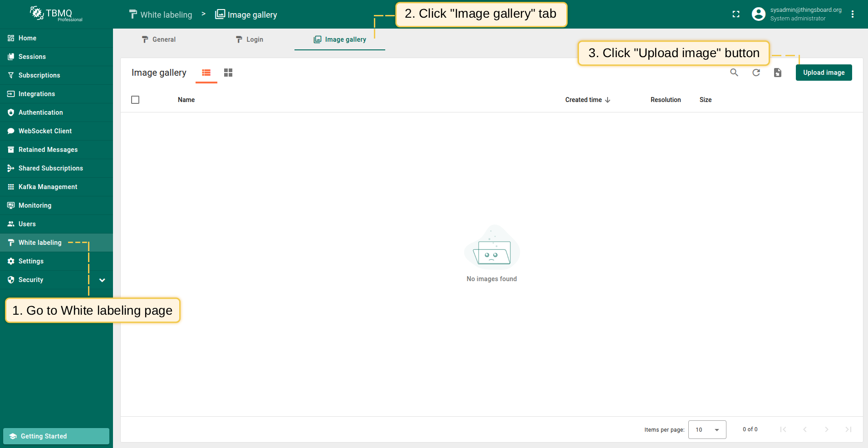Click White labeling in the breadcrumb

(x=161, y=15)
